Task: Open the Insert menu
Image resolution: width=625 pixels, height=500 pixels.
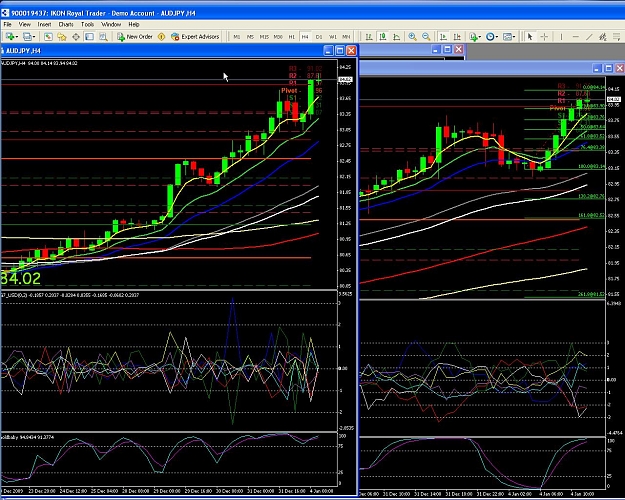Action: tap(44, 24)
